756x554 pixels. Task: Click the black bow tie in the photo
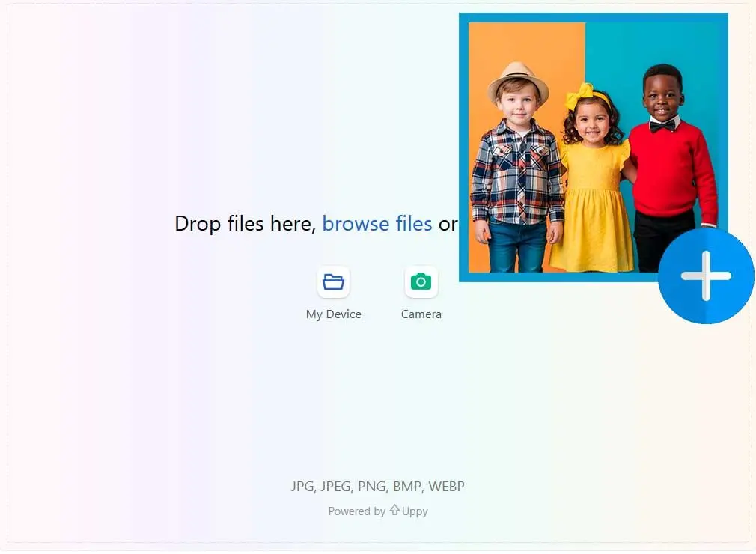tap(662, 126)
